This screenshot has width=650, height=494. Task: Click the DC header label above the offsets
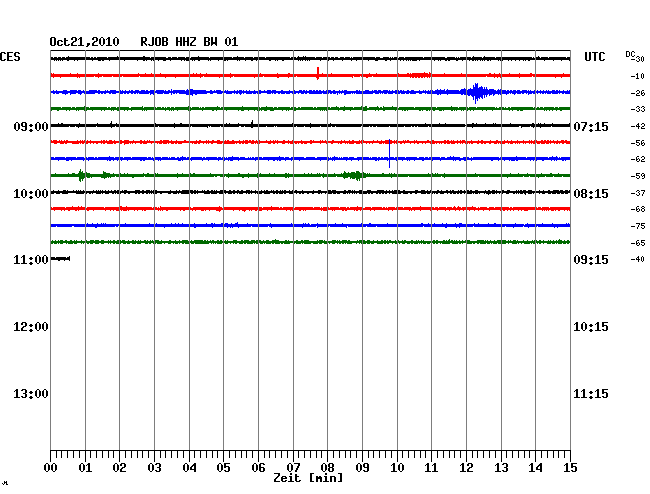[630, 54]
